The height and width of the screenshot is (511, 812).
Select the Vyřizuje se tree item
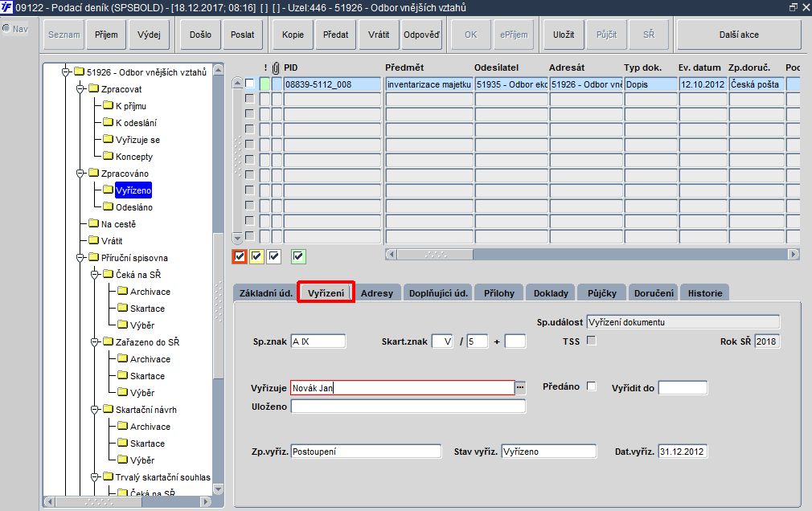coord(137,140)
